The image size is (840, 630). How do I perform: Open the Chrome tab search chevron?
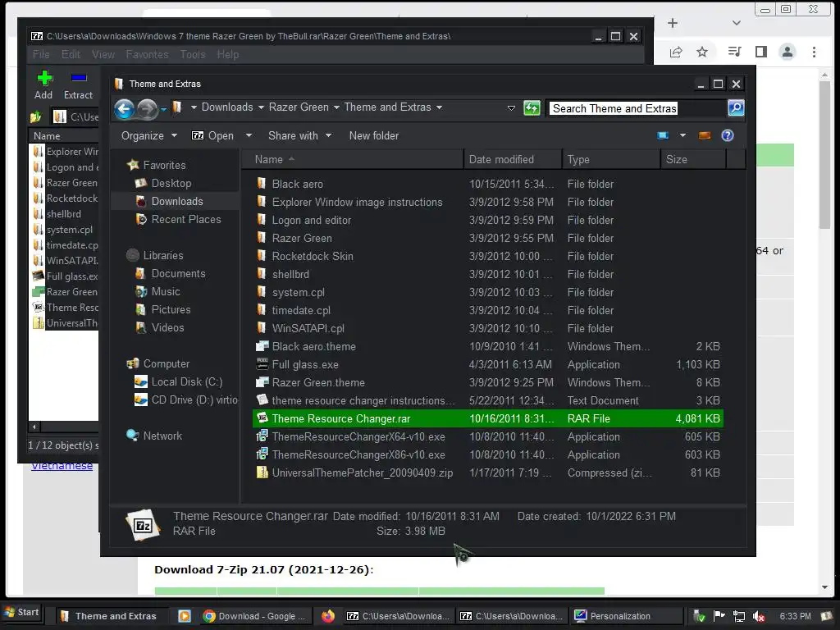click(737, 23)
